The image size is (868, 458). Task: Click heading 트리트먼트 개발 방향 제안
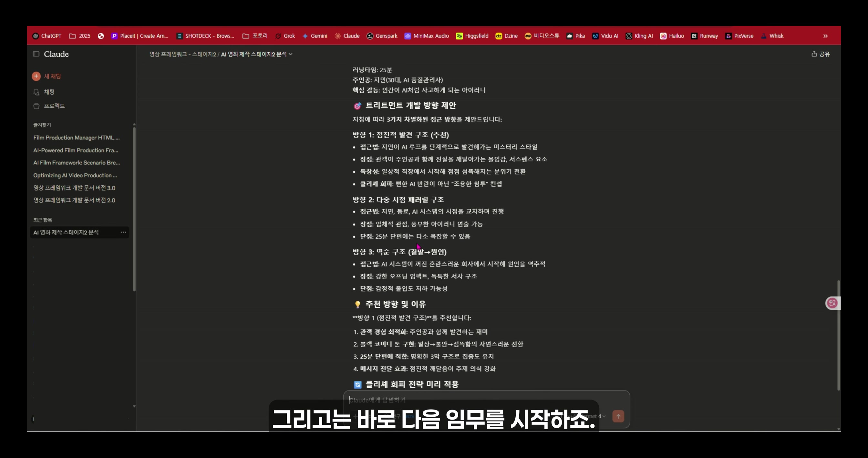point(411,106)
